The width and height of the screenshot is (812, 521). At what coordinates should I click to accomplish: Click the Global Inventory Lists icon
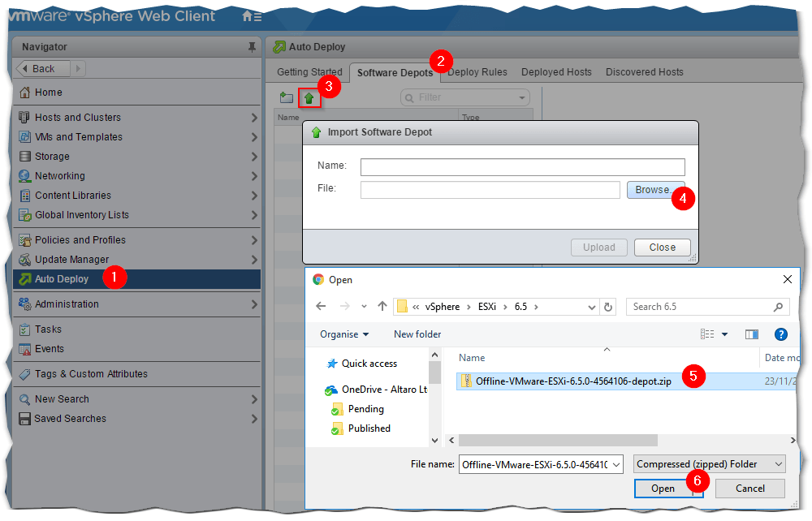(x=24, y=215)
